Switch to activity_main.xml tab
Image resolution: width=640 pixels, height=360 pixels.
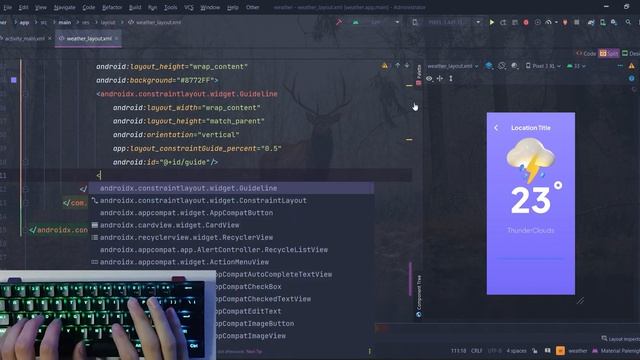(24, 38)
